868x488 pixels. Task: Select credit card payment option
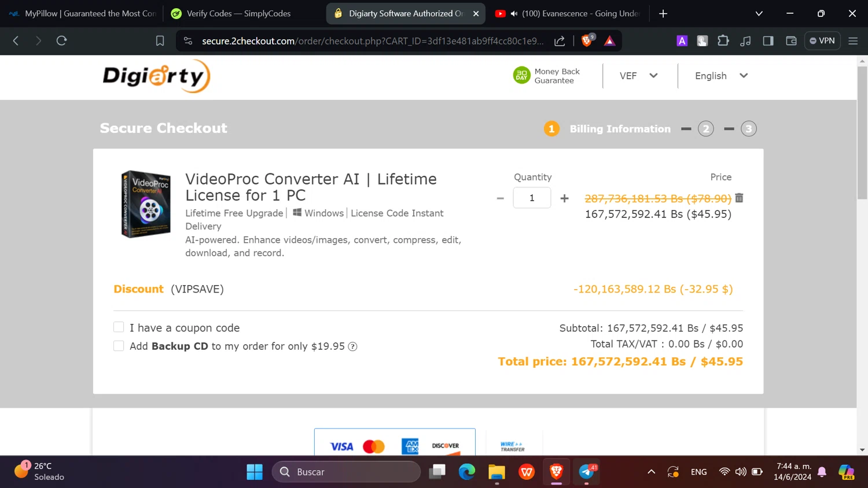(395, 442)
